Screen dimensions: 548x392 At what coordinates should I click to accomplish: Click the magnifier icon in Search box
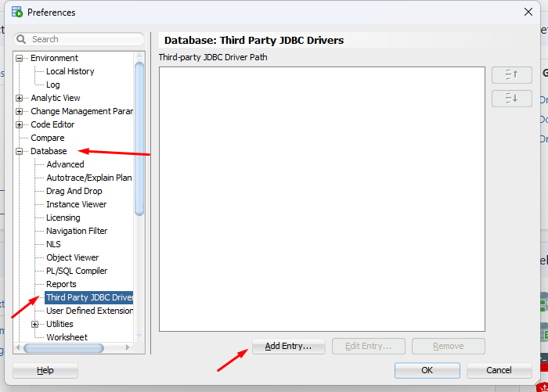tap(21, 39)
